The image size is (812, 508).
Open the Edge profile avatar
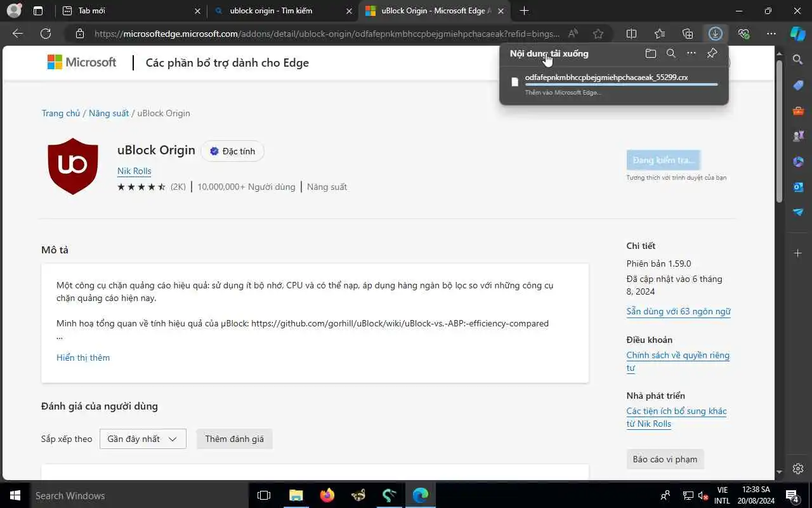[13, 11]
